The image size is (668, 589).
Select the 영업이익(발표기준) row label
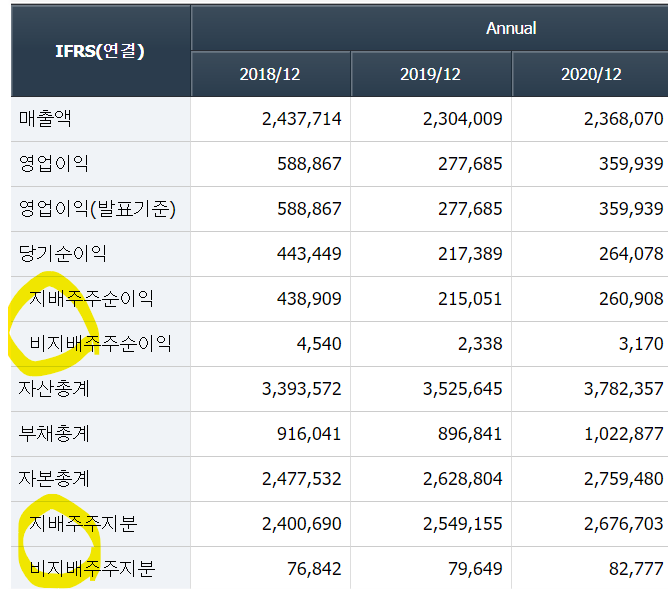coord(97,209)
